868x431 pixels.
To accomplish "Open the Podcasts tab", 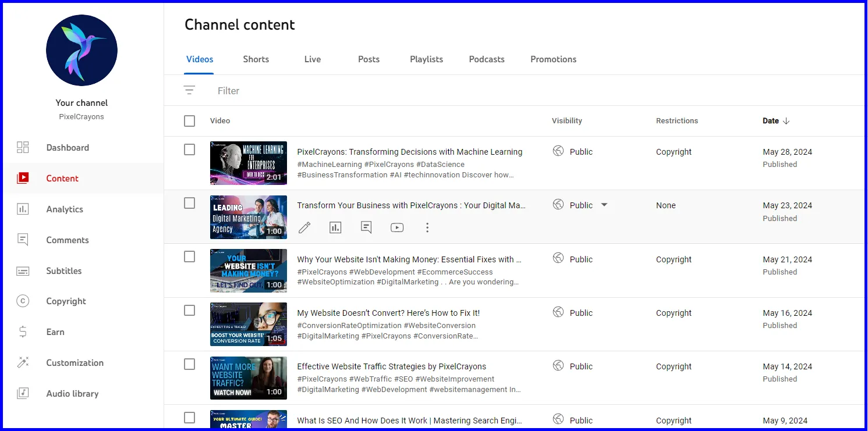I will (x=486, y=59).
